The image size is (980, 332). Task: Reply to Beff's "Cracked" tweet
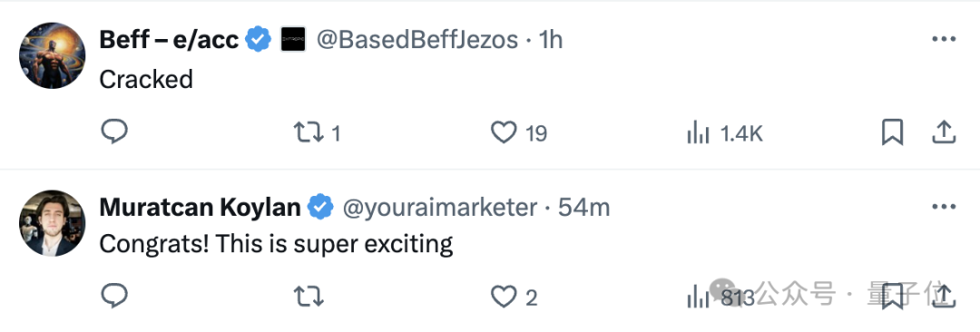[114, 132]
